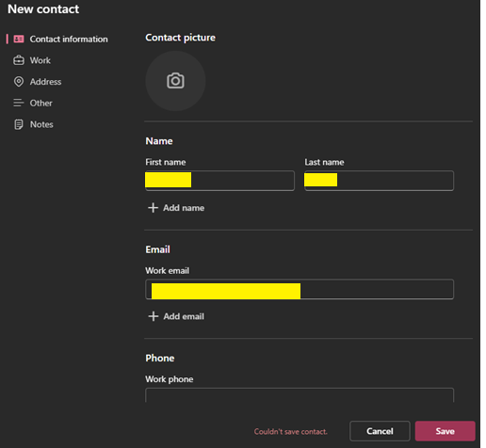Click the Contact information card icon
Image resolution: width=486 pixels, height=448 pixels.
click(x=19, y=39)
